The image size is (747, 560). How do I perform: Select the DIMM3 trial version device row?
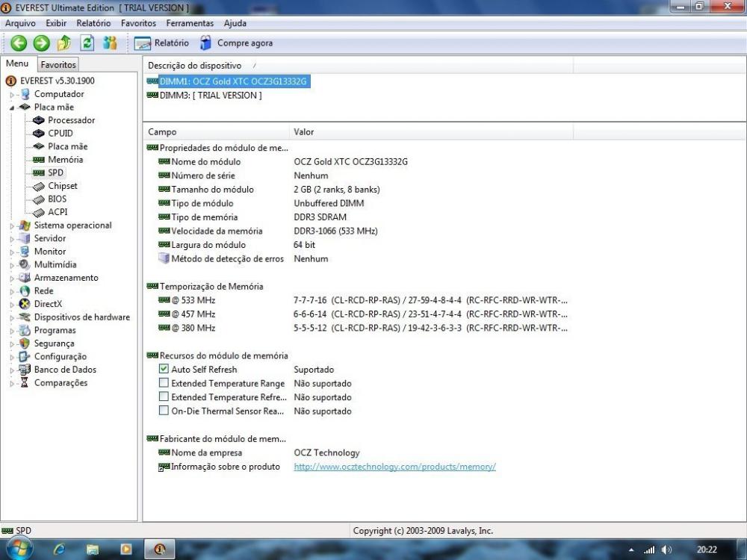coord(210,96)
